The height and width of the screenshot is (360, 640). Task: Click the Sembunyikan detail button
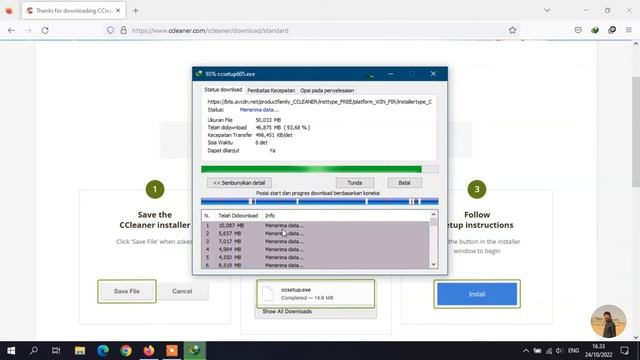click(239, 183)
